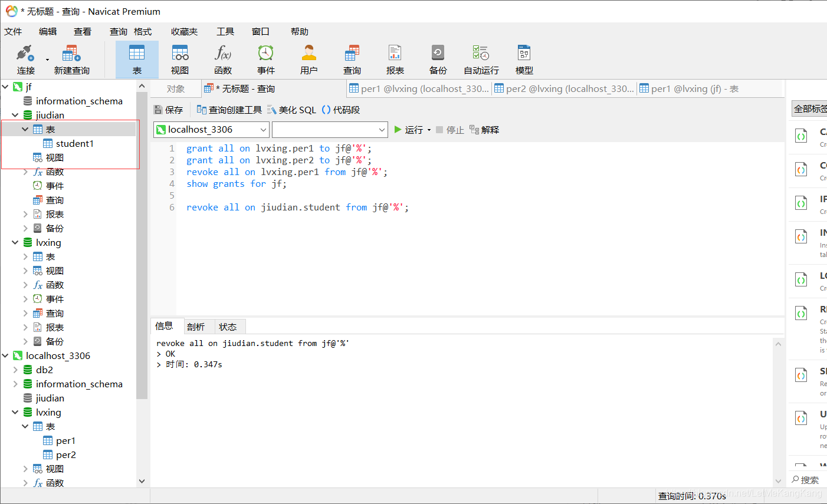The height and width of the screenshot is (504, 827).
Task: Open the Model (模型) toolbar icon
Action: click(524, 60)
